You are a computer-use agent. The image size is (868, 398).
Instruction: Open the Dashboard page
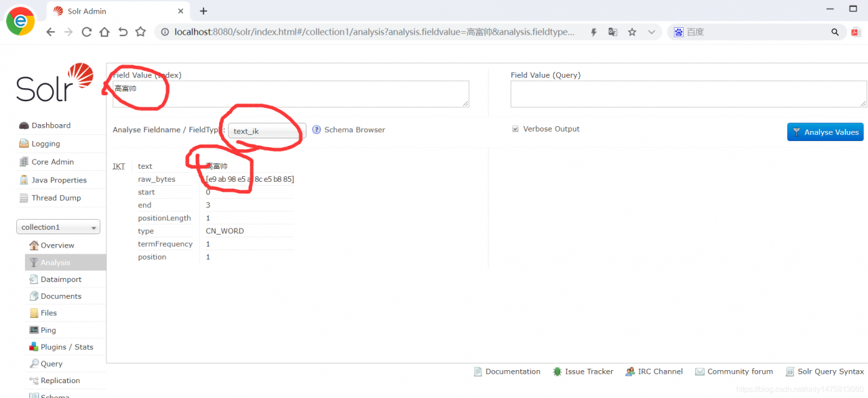(x=51, y=125)
